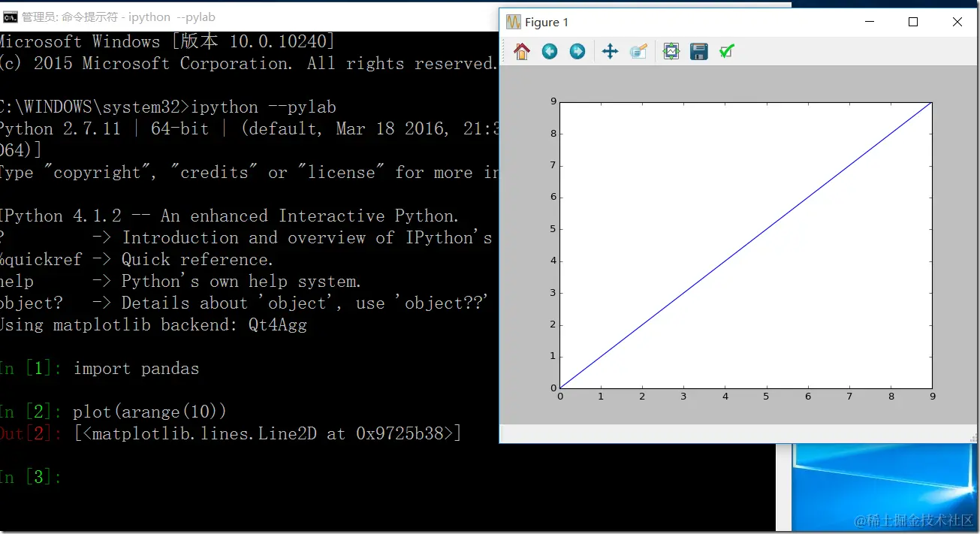Click the Figure 1 title bar
Viewport: 980px width, 534px height.
(x=740, y=22)
